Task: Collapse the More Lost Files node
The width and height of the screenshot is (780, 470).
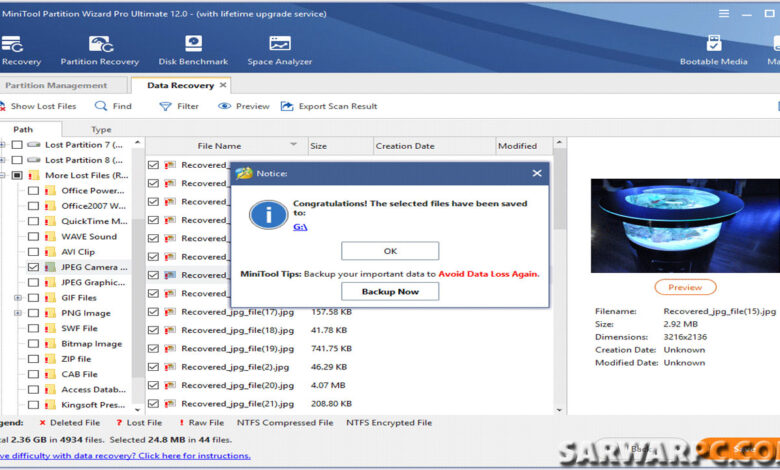Action: 2,175
